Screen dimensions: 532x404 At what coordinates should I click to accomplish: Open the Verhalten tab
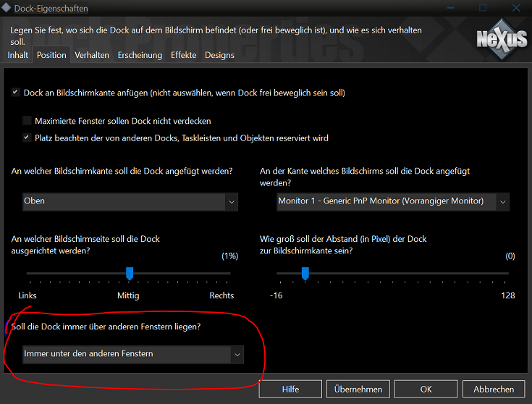(x=92, y=55)
